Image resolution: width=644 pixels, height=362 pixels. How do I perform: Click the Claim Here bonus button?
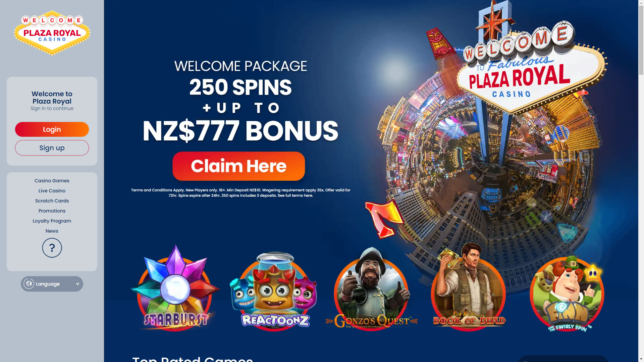coord(238,166)
